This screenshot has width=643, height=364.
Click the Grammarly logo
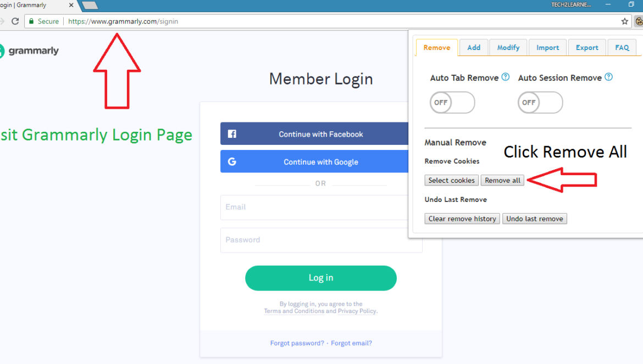click(x=29, y=51)
